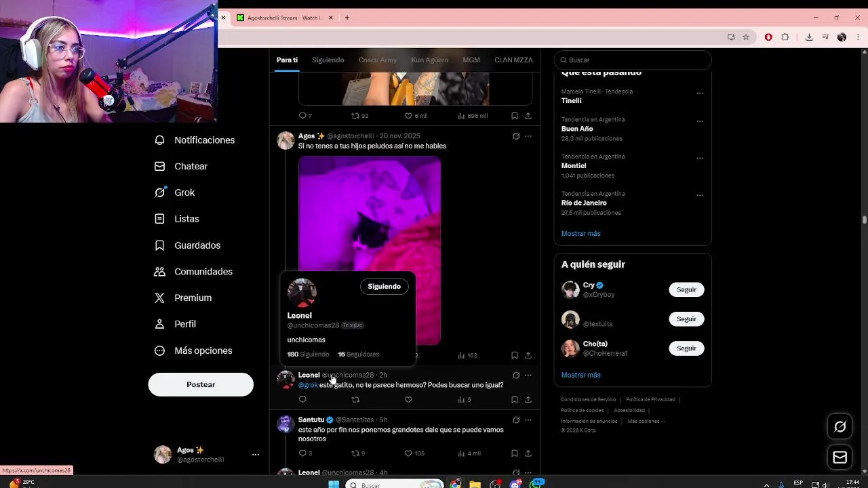Image resolution: width=868 pixels, height=488 pixels.
Task: Open Grok from the left sidebar
Action: 174,192
